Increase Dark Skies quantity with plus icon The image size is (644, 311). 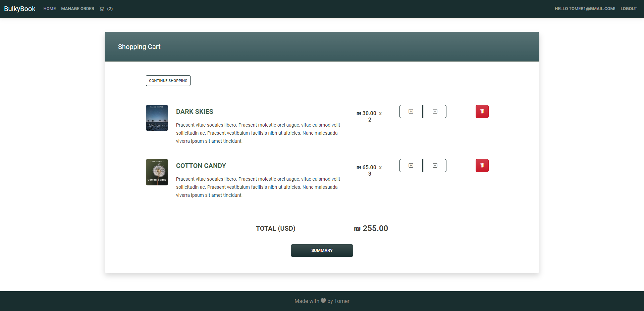pyautogui.click(x=411, y=111)
